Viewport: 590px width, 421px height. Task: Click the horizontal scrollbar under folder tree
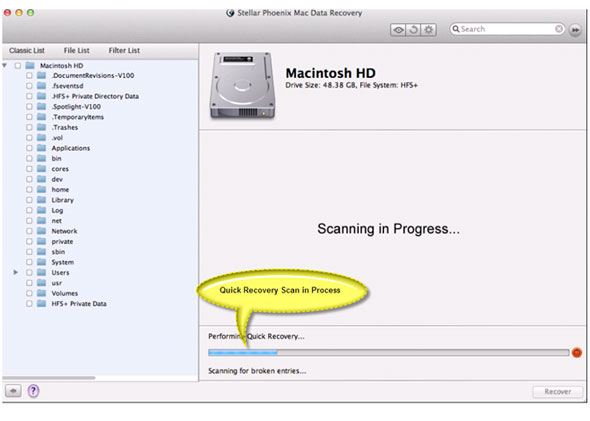point(49,377)
